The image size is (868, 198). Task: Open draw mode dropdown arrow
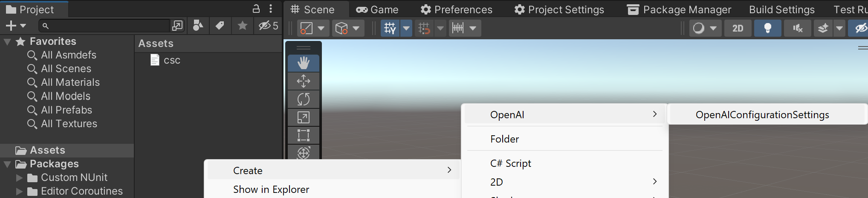pos(714,28)
